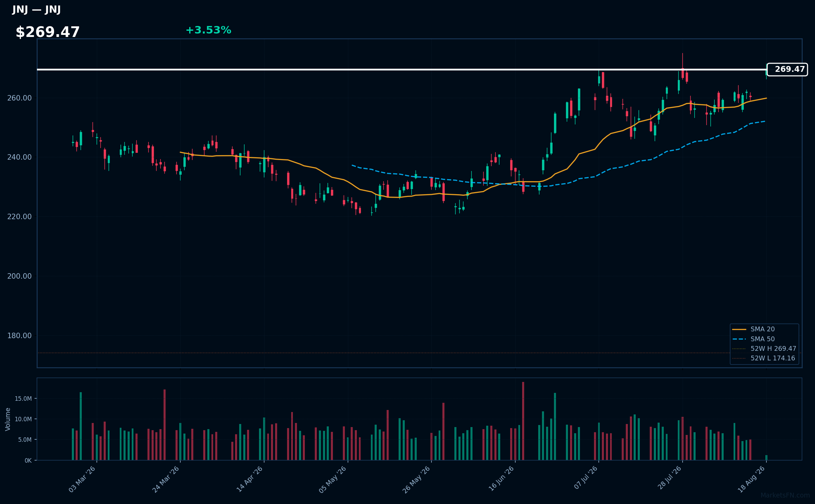815x504 pixels.
Task: Click the 180.00 price axis label
Action: point(20,336)
